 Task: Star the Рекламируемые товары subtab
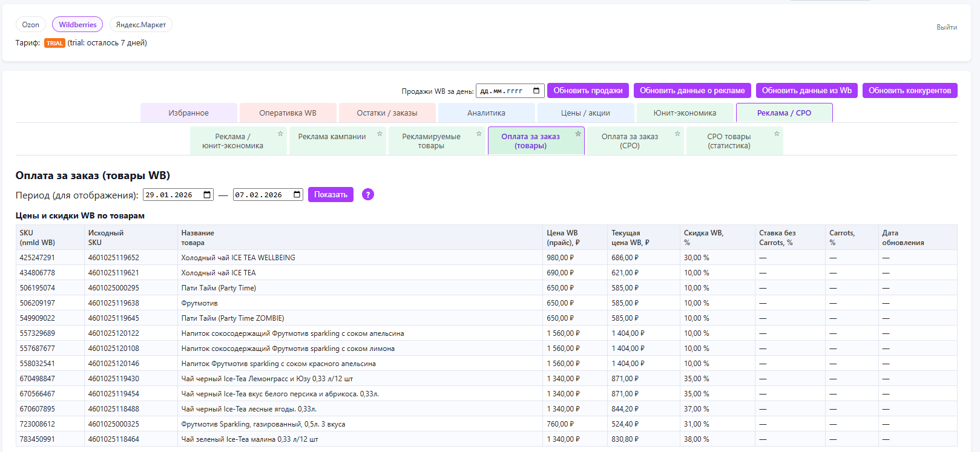tap(479, 134)
